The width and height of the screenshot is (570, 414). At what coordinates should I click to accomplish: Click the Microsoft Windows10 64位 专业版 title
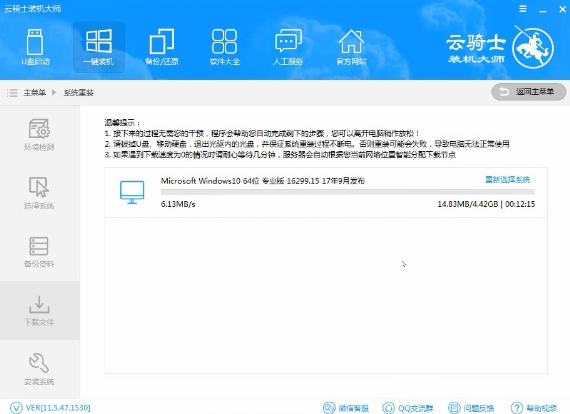(263, 181)
